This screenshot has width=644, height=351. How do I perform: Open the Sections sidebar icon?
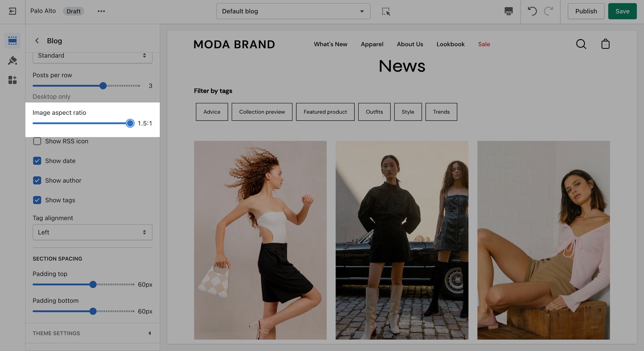pyautogui.click(x=12, y=40)
